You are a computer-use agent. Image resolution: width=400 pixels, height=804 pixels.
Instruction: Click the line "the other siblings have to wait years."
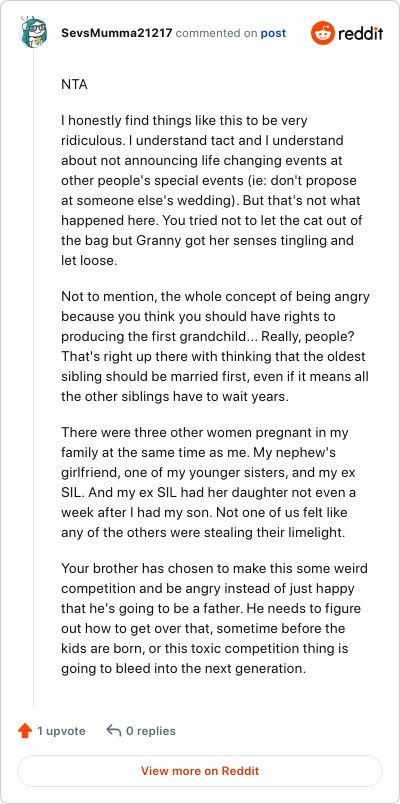pyautogui.click(x=175, y=397)
